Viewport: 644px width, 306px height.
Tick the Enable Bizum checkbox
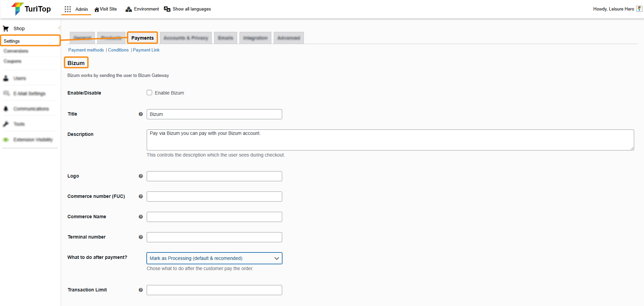(x=149, y=93)
